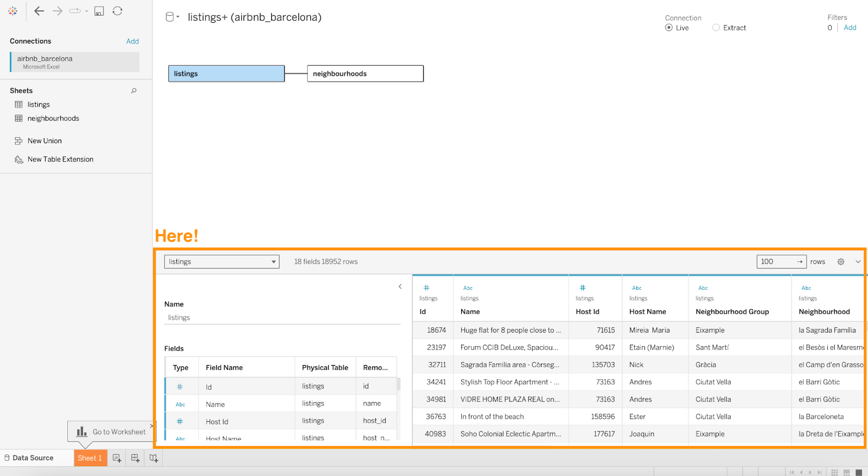Click Add under Filters
Viewport: 868px width, 476px height.
[x=850, y=28]
